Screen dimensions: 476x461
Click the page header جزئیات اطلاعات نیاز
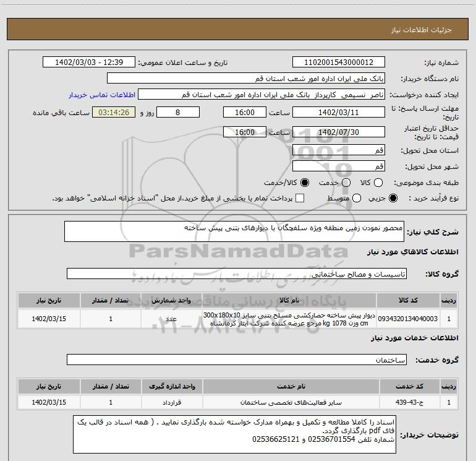[x=421, y=30]
